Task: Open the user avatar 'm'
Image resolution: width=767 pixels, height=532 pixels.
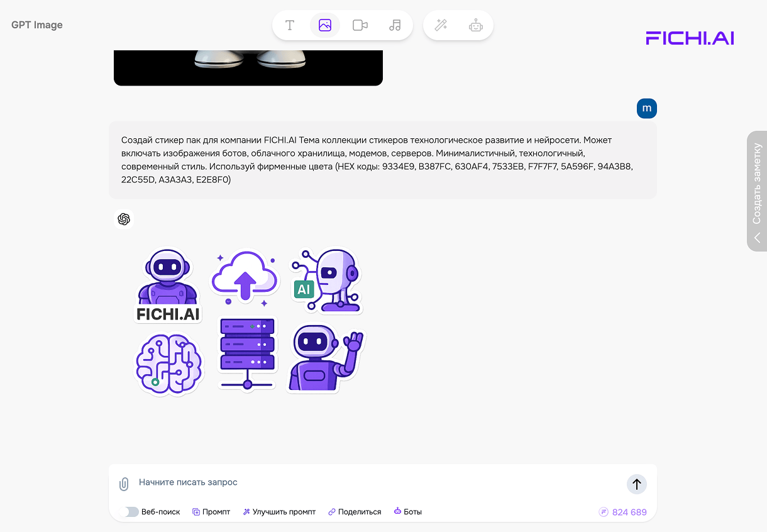Action: (x=646, y=108)
